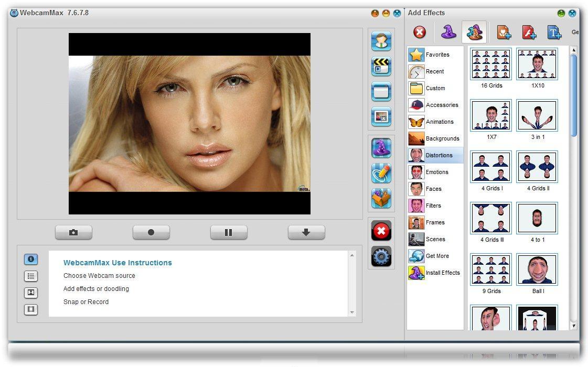Select the single wizard hat effects tab
The height and width of the screenshot is (367, 588).
tap(448, 32)
